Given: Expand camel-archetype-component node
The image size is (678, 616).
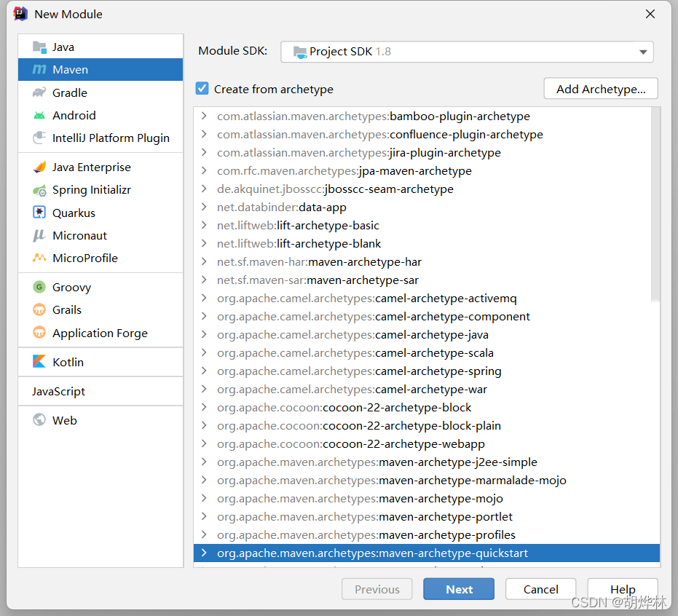Looking at the screenshot, I should (x=204, y=317).
